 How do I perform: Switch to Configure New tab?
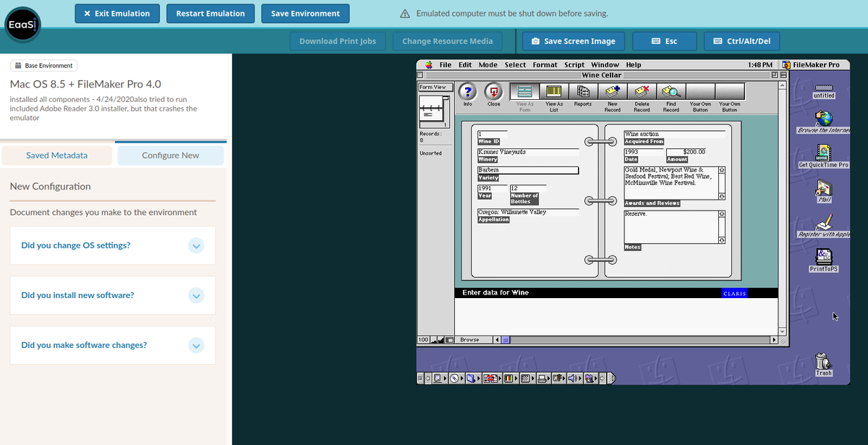171,155
